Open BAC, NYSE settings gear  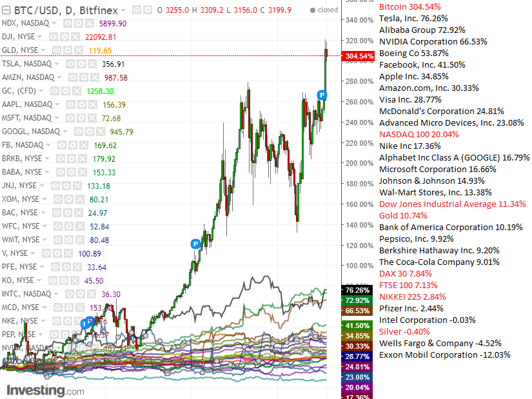(68, 213)
